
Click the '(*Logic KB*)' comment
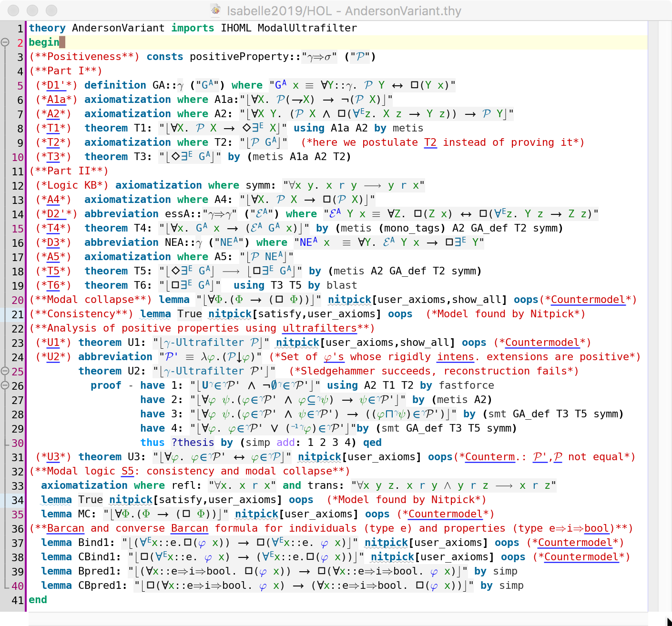pyautogui.click(x=72, y=185)
